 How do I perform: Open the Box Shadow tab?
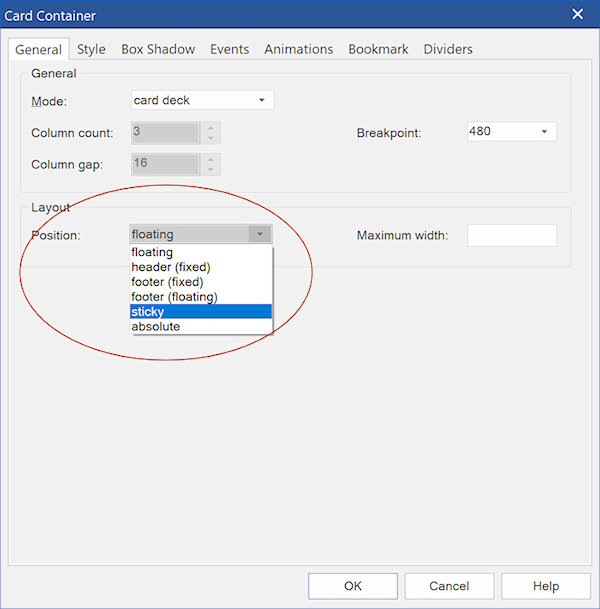tap(158, 49)
